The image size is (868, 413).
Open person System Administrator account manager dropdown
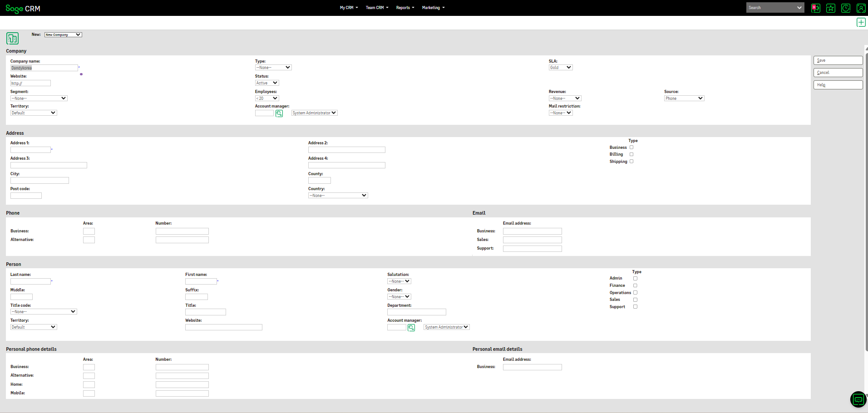coord(447,327)
